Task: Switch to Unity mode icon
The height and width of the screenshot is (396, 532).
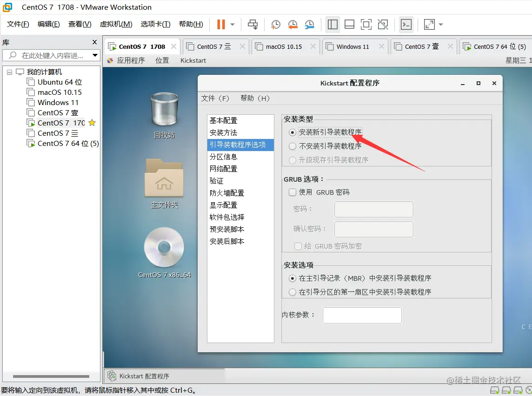Action: pos(383,25)
